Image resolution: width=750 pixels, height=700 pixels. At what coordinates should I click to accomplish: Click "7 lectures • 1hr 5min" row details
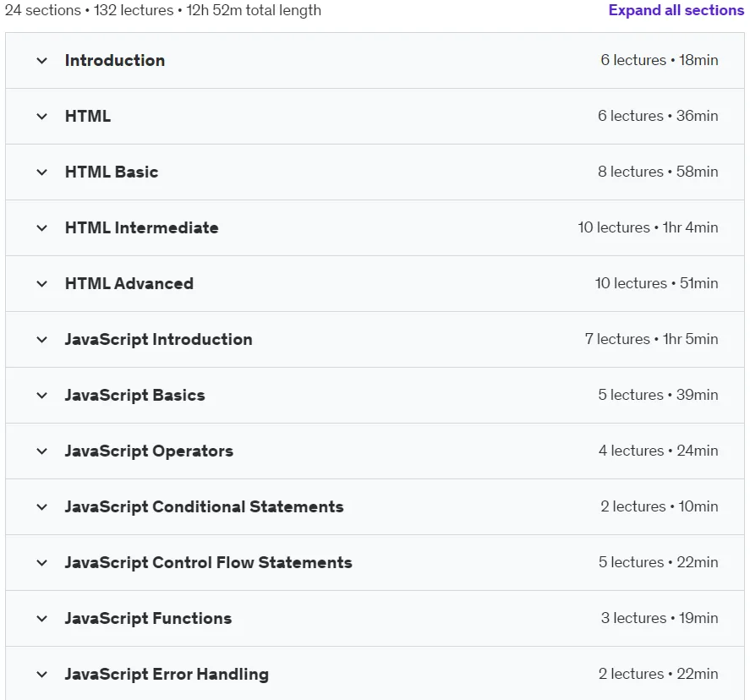[651, 339]
